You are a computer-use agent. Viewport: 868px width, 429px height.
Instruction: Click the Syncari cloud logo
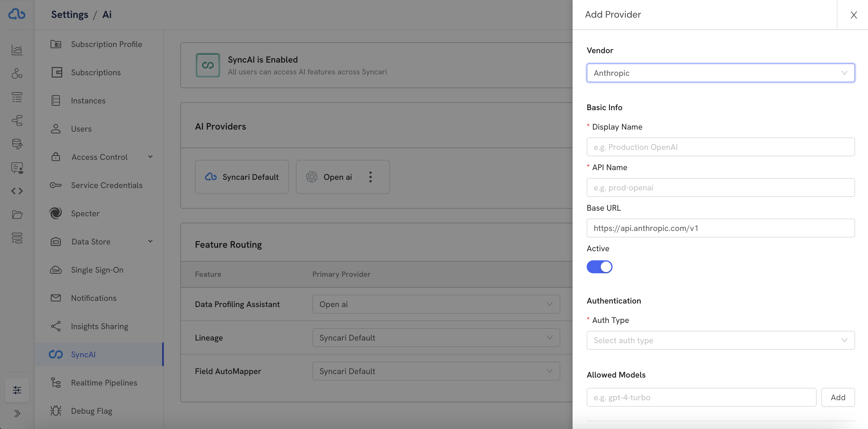tap(17, 14)
